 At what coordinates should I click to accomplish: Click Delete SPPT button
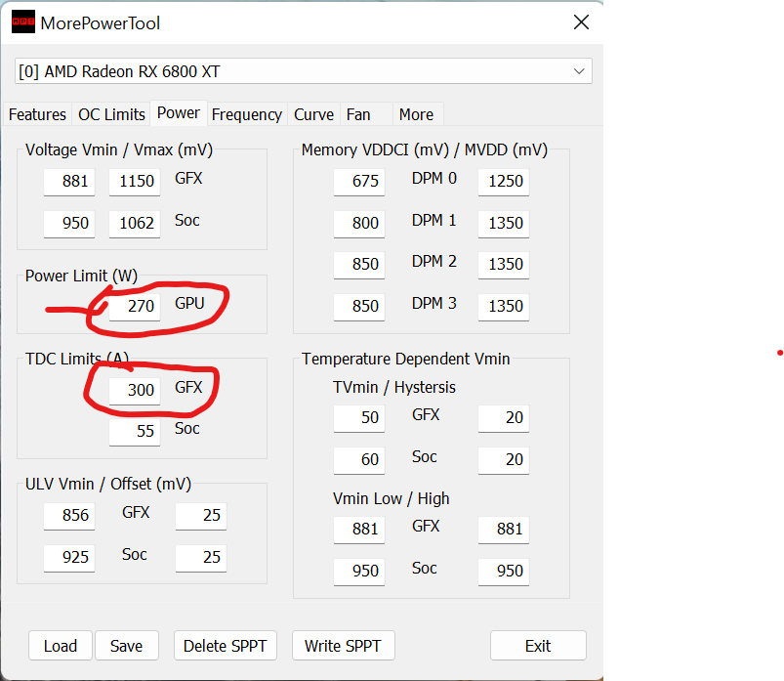(x=225, y=646)
